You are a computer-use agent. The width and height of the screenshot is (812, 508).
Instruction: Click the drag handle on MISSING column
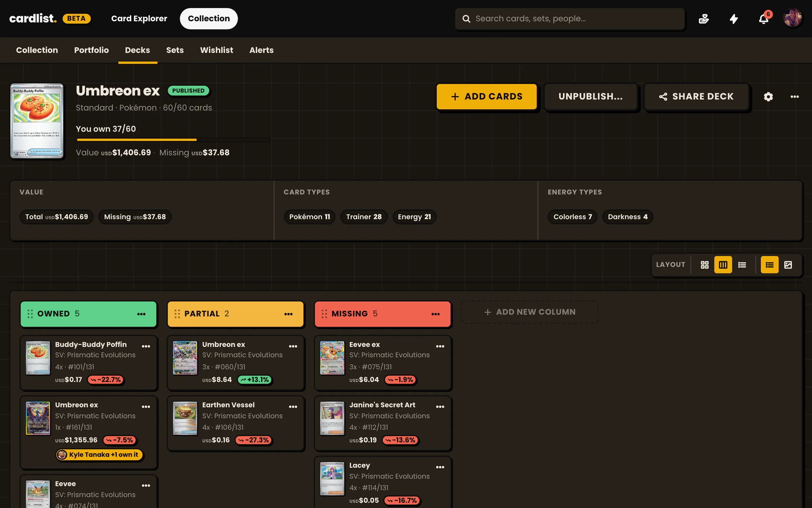324,314
